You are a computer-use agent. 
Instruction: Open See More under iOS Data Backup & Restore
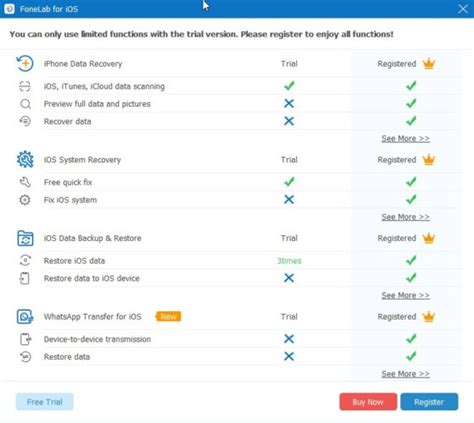(405, 295)
